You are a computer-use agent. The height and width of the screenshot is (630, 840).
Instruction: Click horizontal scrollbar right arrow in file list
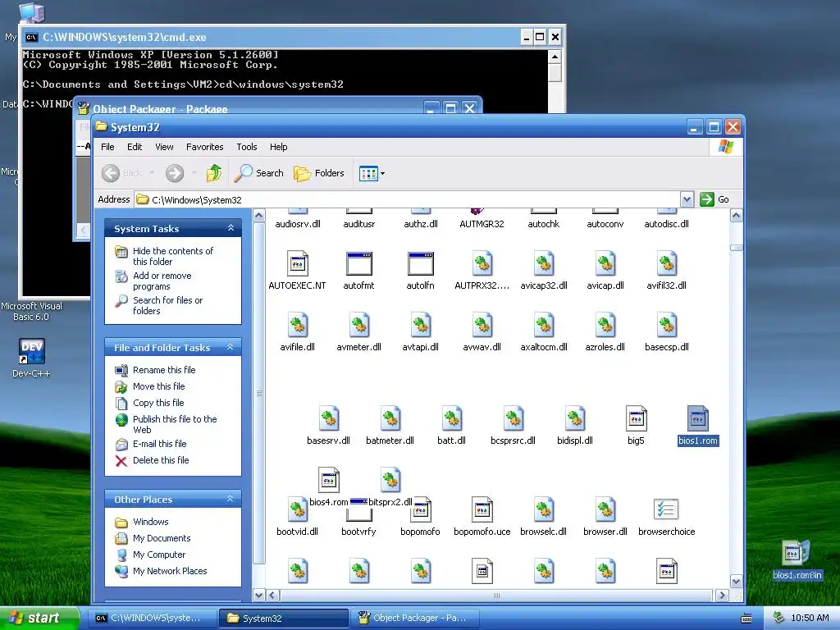722,595
